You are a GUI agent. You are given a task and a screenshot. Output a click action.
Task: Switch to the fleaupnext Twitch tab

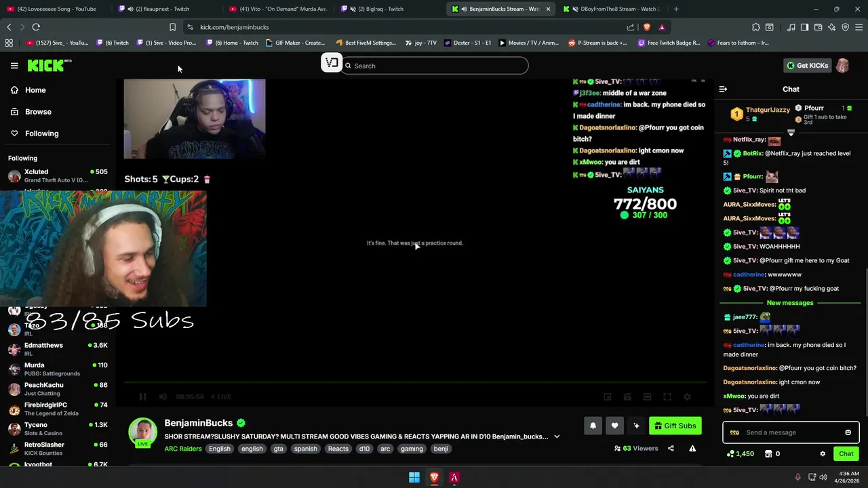click(167, 9)
